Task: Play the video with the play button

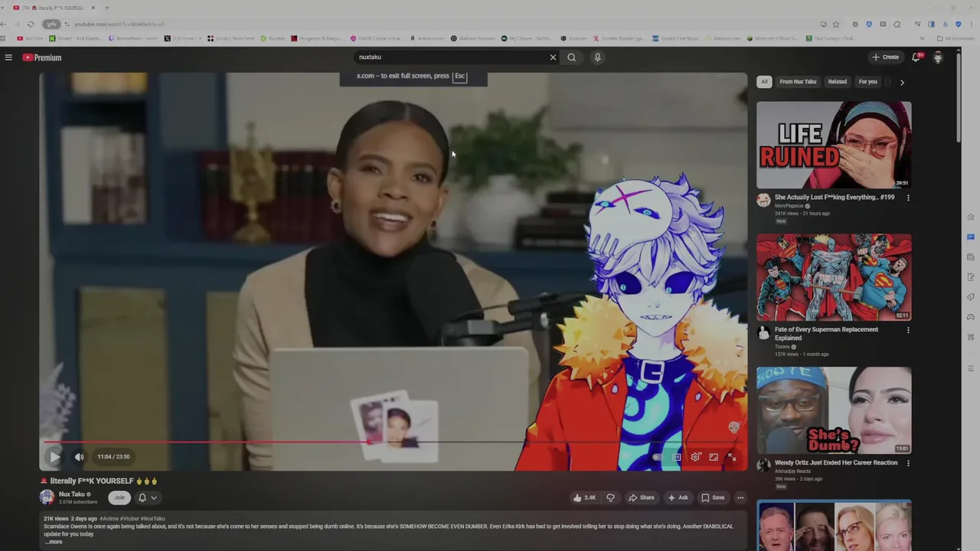Action: (54, 457)
